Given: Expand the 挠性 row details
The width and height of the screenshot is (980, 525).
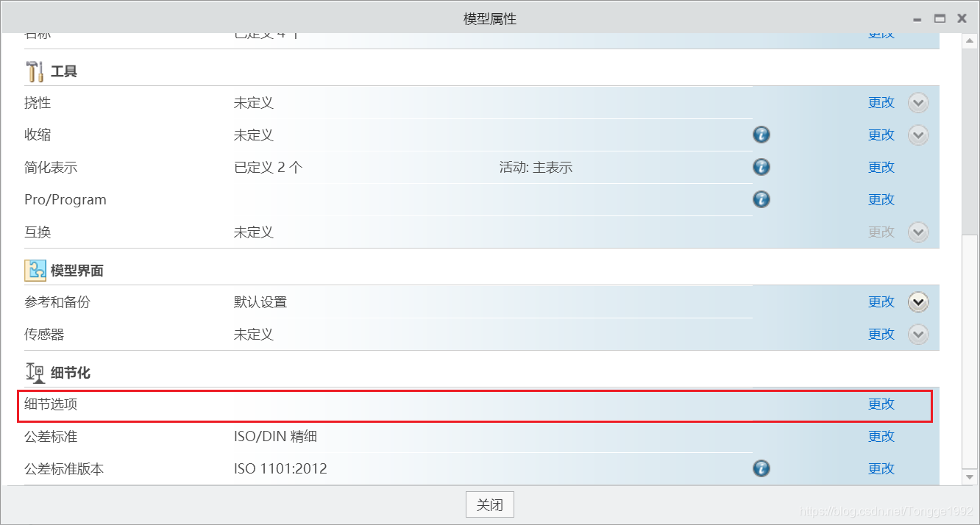Looking at the screenshot, I should 918,103.
